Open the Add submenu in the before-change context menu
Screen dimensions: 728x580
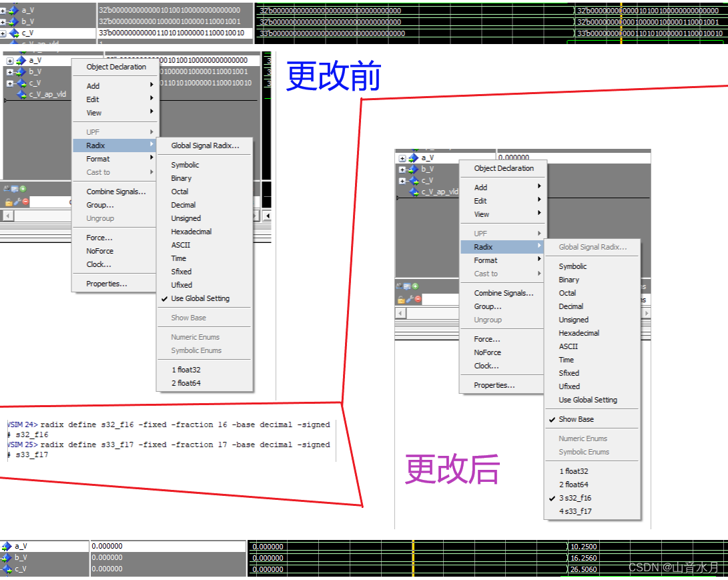coord(115,86)
